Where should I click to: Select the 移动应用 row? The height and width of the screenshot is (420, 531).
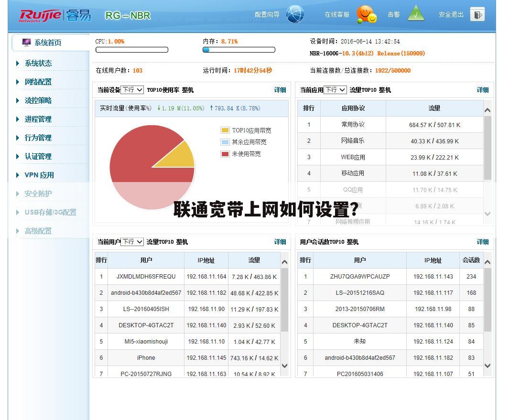(x=390, y=173)
